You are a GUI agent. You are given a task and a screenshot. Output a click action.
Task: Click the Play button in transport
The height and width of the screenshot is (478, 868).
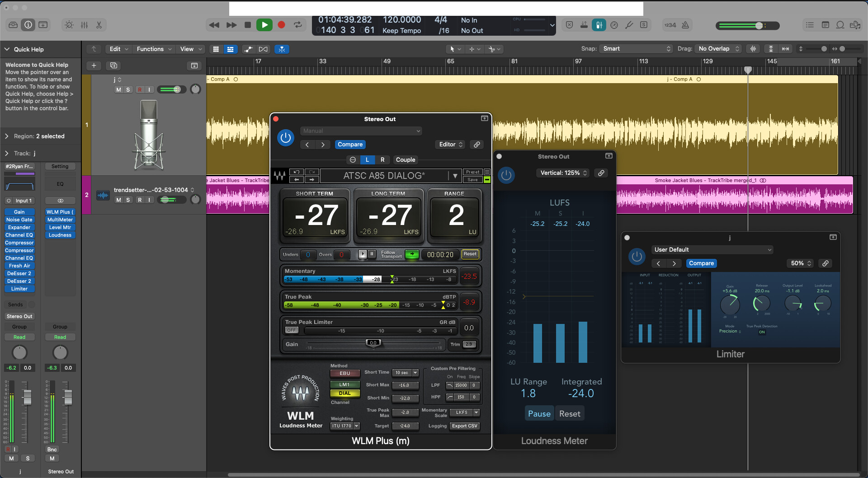264,25
